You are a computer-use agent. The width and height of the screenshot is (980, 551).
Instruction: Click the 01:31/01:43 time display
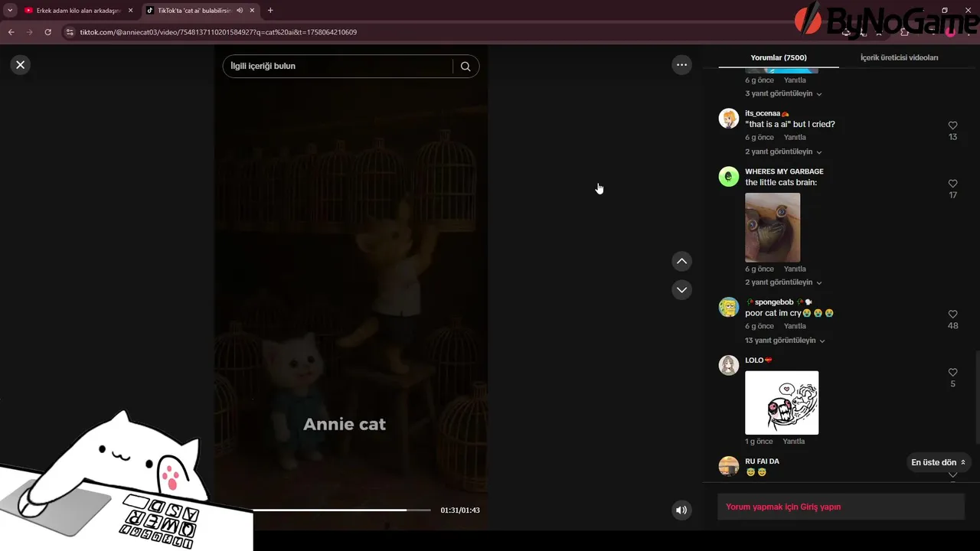click(x=460, y=510)
